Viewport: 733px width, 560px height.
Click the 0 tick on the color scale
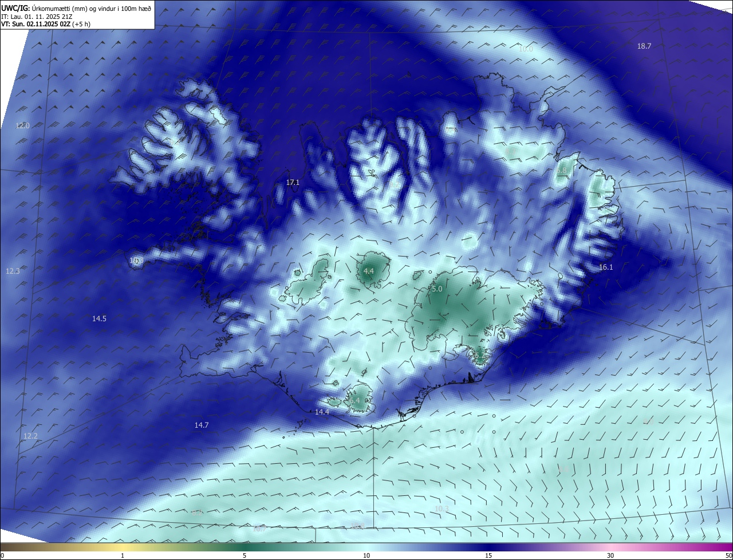[x=2, y=555]
